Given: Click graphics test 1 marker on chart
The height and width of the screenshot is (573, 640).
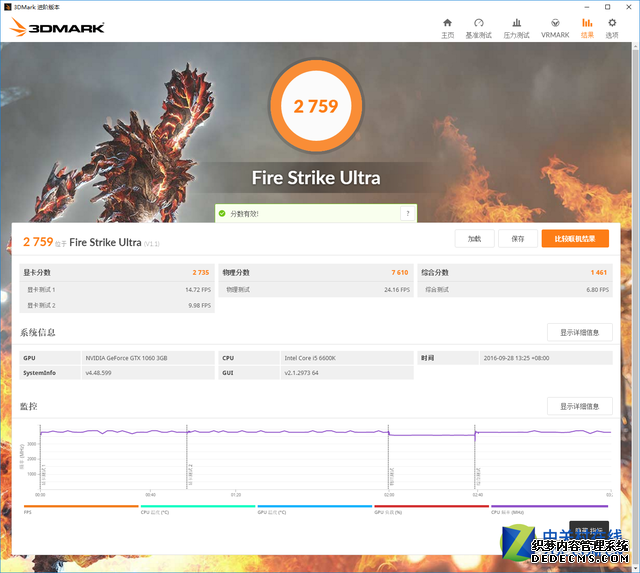Looking at the screenshot, I should [43, 475].
